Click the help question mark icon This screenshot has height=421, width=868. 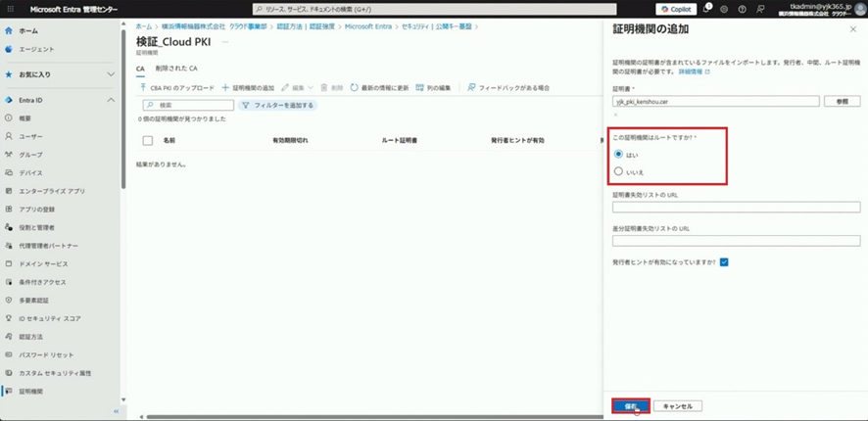742,9
